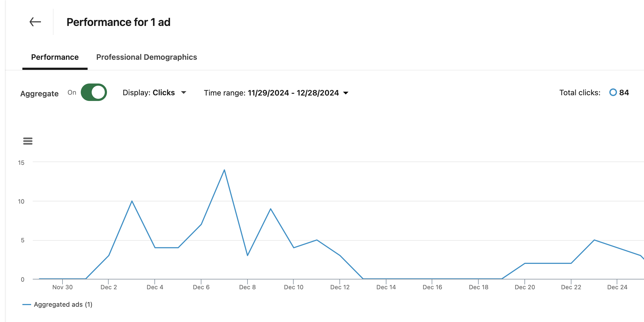Switch to Professional Demographics tab
The height and width of the screenshot is (322, 644).
coord(146,57)
